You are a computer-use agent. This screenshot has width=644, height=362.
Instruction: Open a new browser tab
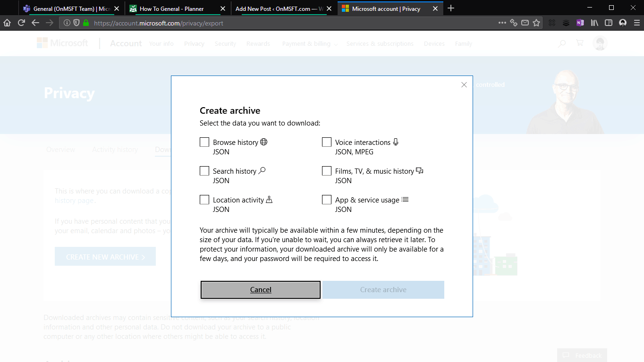[451, 8]
